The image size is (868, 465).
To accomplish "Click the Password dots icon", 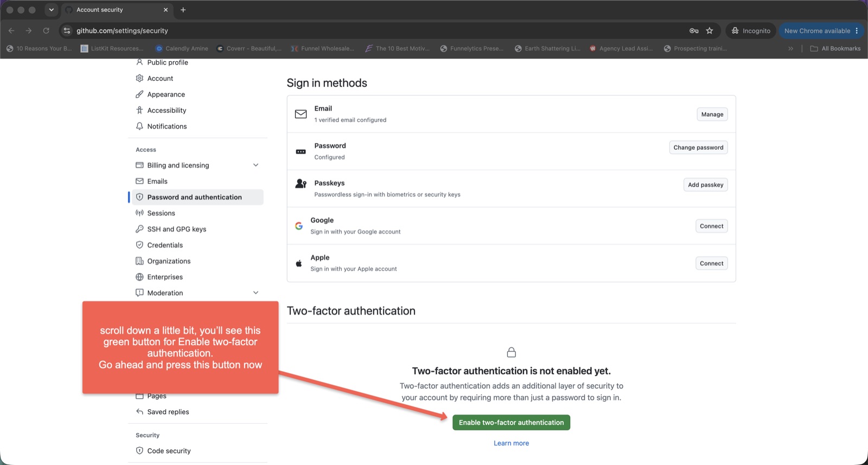I will [x=301, y=151].
